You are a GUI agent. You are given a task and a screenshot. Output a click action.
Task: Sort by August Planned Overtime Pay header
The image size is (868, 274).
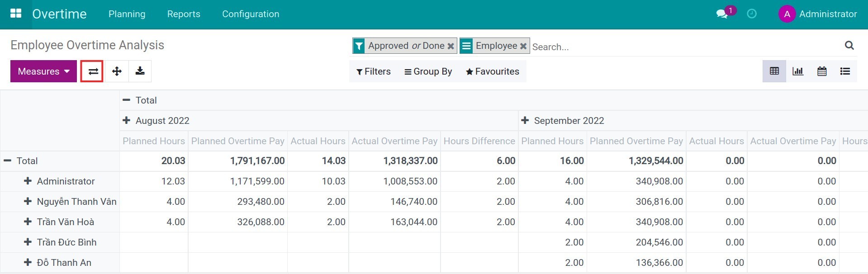click(238, 141)
